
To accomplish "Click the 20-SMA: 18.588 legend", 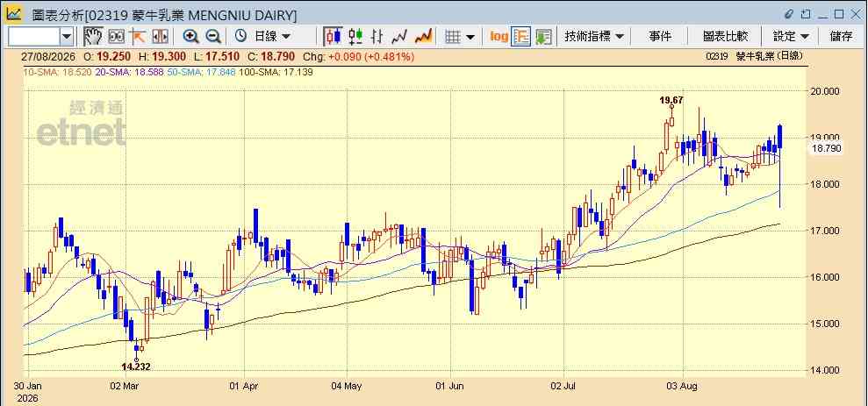I will click(x=128, y=72).
